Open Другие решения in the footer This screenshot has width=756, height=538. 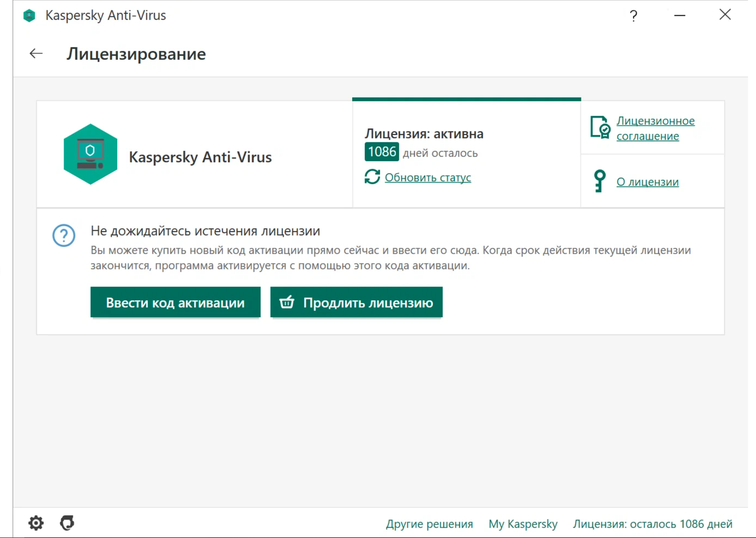[429, 524]
